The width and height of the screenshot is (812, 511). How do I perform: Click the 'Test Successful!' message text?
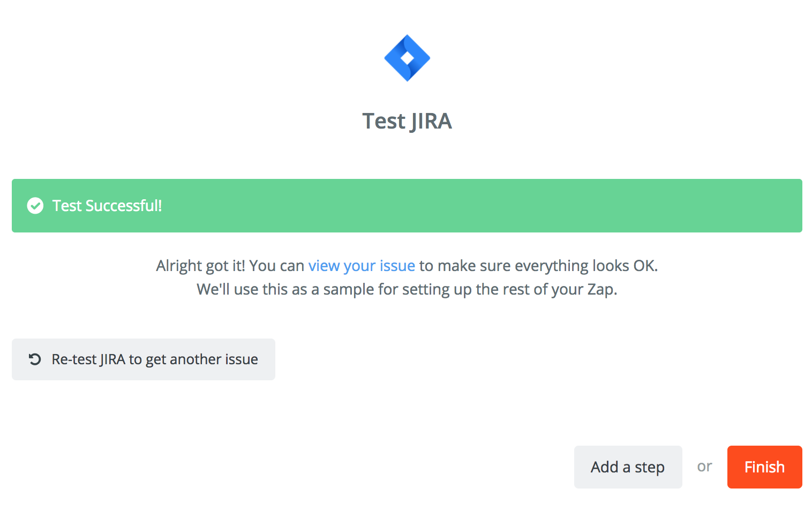(x=107, y=206)
